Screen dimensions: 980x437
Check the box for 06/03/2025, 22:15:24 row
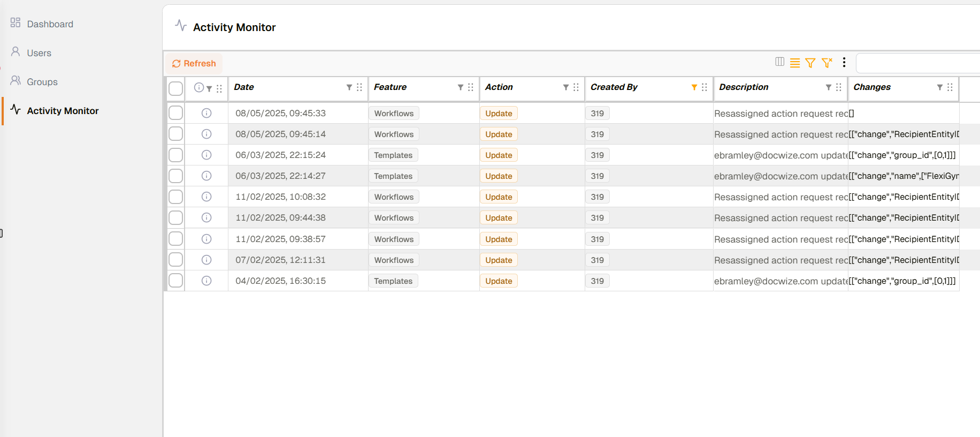click(176, 155)
